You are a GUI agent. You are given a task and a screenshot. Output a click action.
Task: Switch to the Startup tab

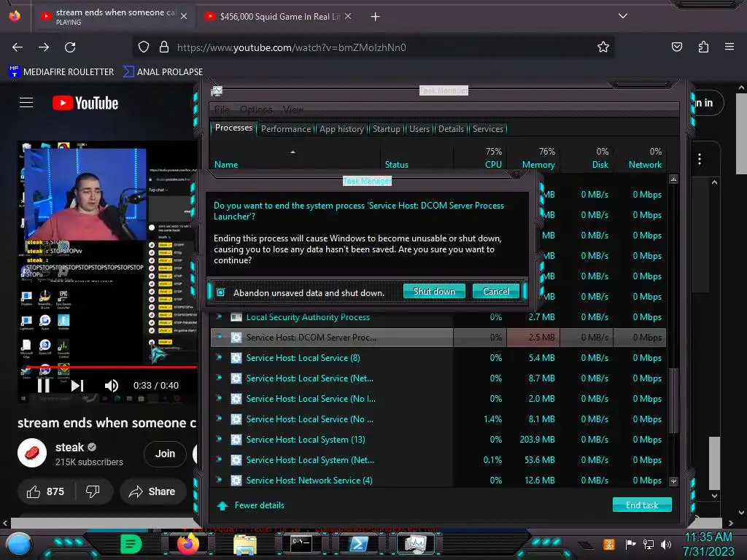387,129
